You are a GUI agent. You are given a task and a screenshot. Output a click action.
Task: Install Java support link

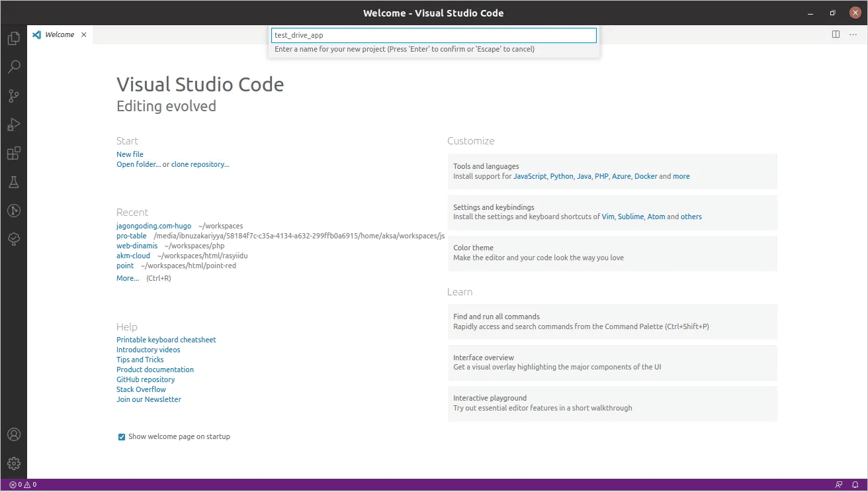[584, 176]
